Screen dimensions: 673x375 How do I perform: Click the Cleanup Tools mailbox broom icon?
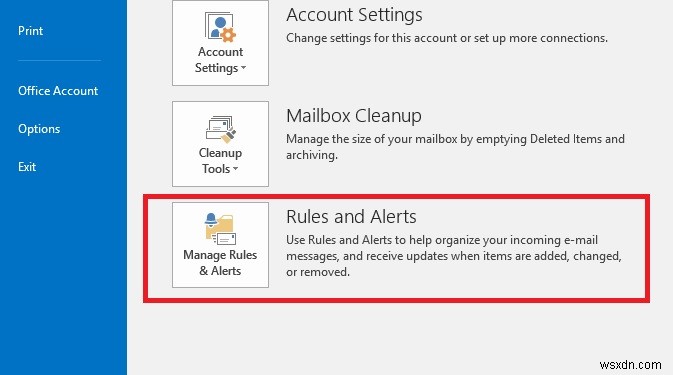click(221, 129)
